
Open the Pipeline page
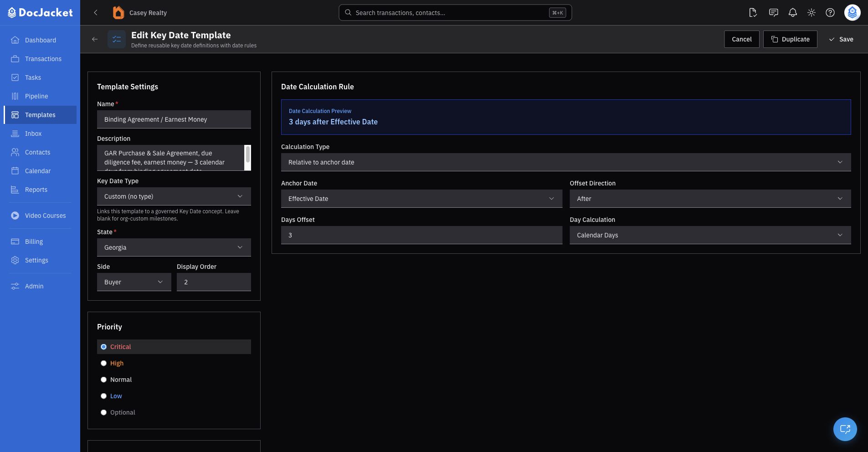pos(40,96)
